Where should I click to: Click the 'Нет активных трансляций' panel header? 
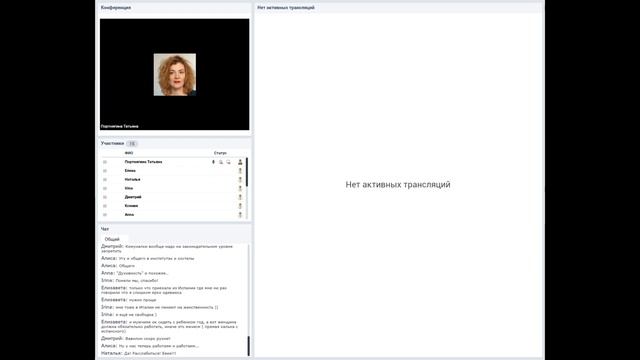[x=286, y=7]
